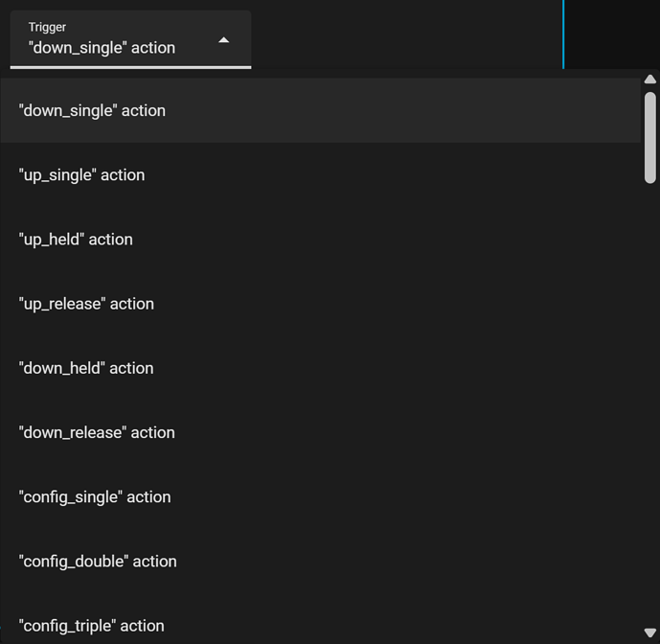Choose the "config_double" action option
The image size is (660, 644).
98,562
